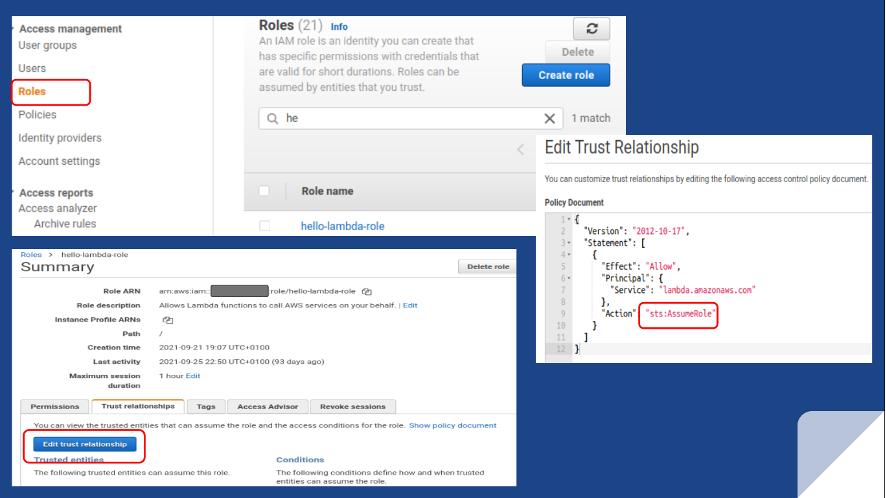Click the 2012-10-17 version value

coord(658,231)
